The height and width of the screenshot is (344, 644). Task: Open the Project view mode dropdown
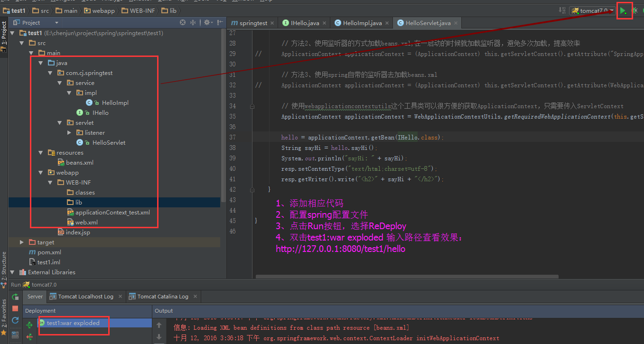[56, 23]
